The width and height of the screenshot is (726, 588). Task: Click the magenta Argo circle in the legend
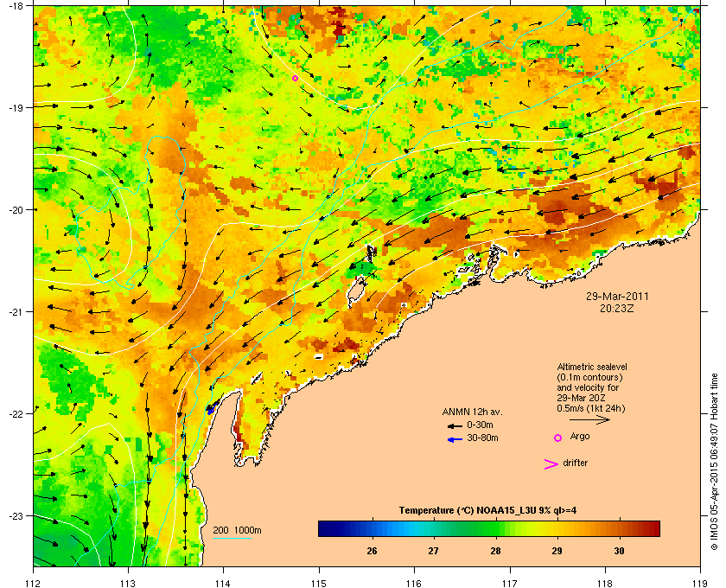[x=558, y=438]
